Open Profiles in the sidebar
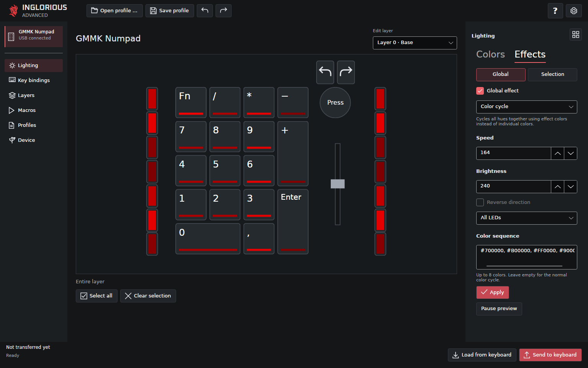 [34, 125]
